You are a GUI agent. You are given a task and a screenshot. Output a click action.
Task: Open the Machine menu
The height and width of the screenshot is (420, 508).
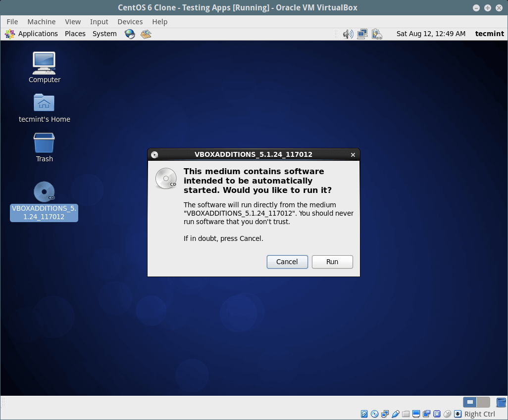(41, 22)
